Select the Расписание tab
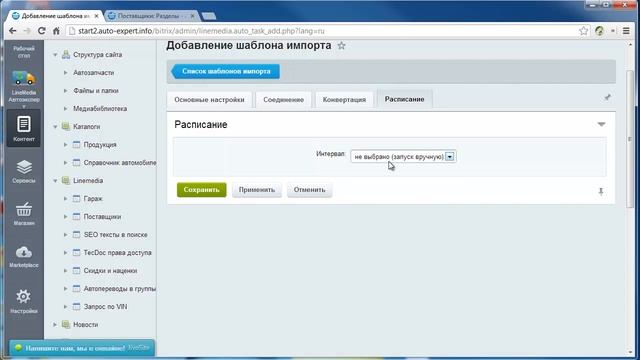The width and height of the screenshot is (640, 360). (404, 99)
